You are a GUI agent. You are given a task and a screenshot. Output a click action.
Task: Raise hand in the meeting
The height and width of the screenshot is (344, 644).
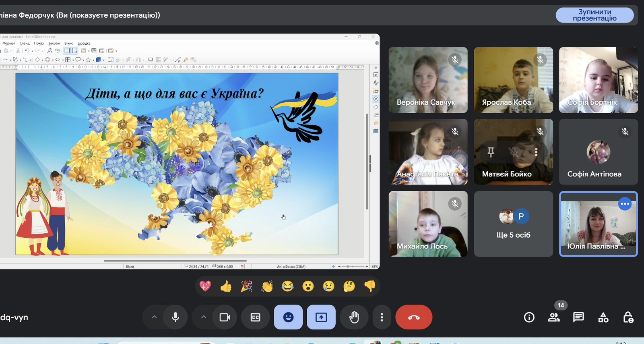click(x=354, y=317)
